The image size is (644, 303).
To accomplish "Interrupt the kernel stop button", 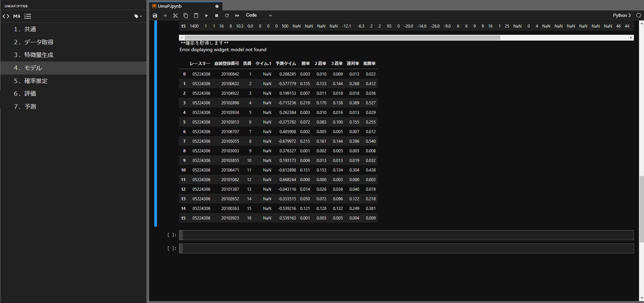I will pyautogui.click(x=217, y=16).
